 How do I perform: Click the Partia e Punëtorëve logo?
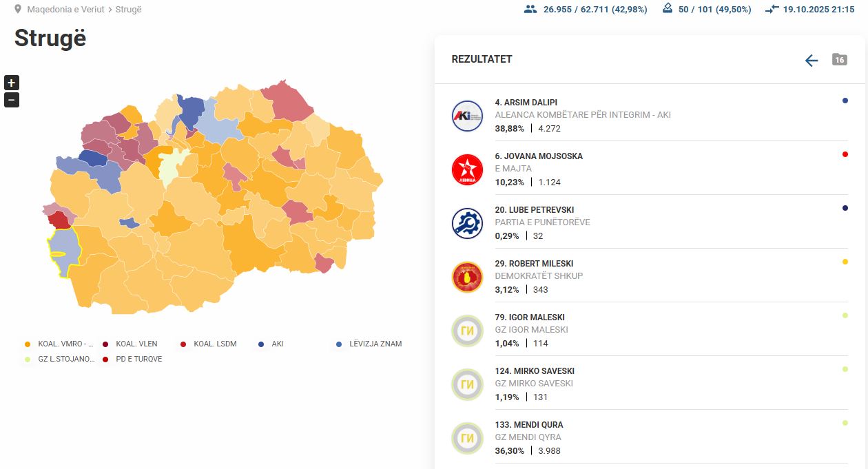tap(467, 223)
